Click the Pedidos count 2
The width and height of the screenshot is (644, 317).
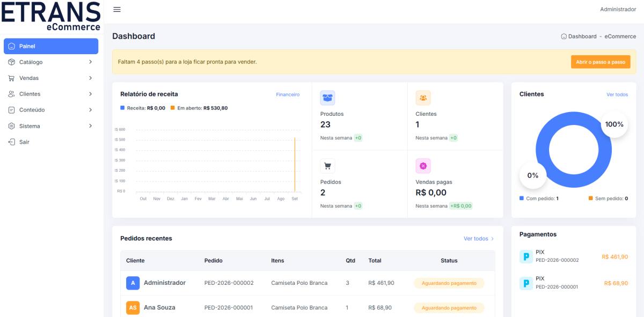pyautogui.click(x=323, y=193)
